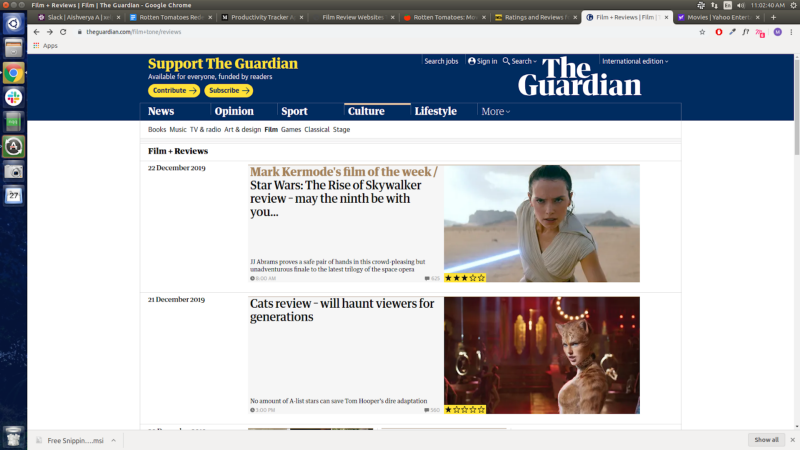
Task: Open the system volume indicator
Action: 740,5
